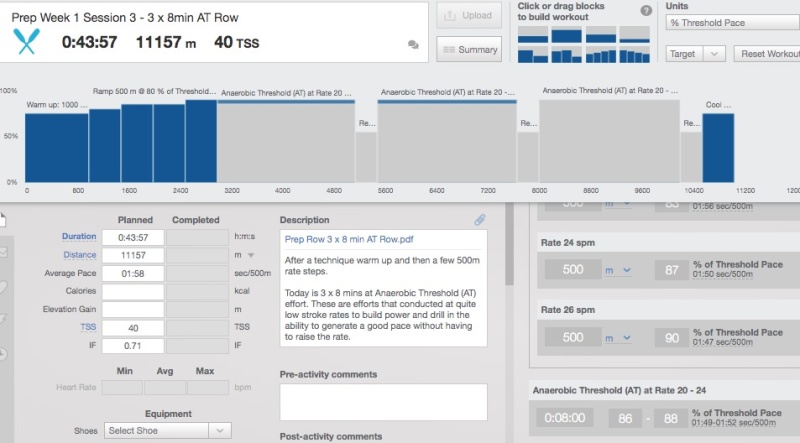Click the Pre-activity comments text box

click(x=382, y=401)
